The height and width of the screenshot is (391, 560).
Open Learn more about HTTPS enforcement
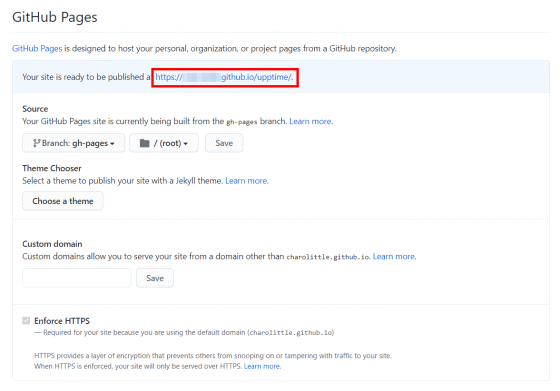coord(262,366)
